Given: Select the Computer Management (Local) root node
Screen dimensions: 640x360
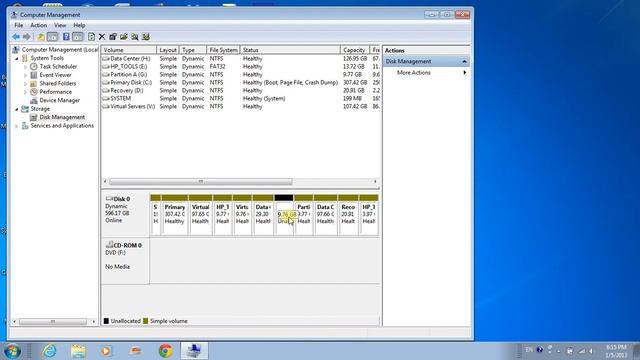Looking at the screenshot, I should 56,49.
